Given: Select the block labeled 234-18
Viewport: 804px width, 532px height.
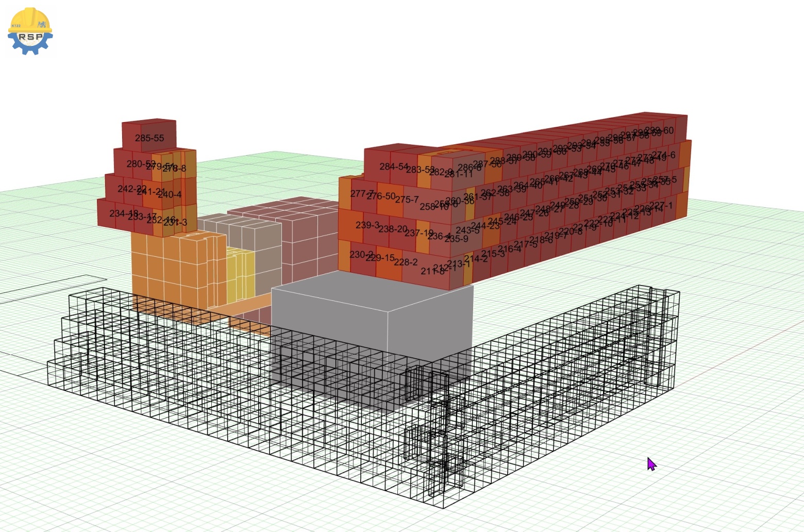Looking at the screenshot, I should click(x=124, y=213).
